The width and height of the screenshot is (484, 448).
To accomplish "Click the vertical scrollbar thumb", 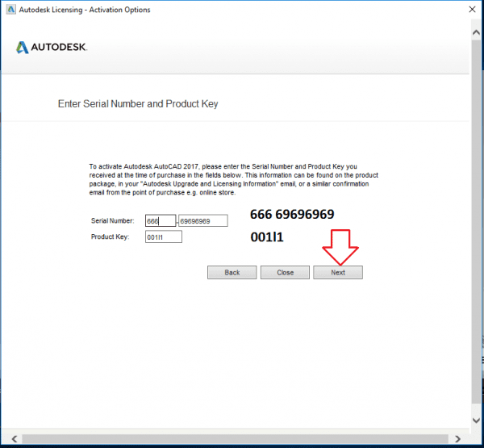I will [476, 221].
